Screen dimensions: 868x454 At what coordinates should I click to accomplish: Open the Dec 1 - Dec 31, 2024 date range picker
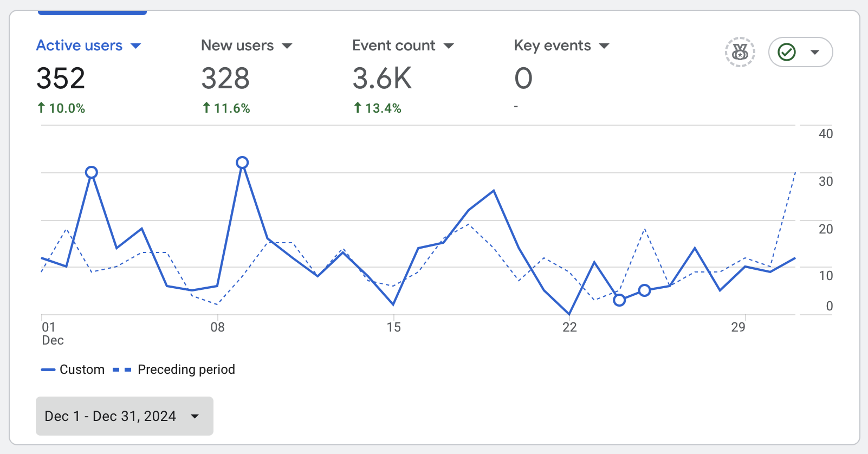(x=124, y=416)
